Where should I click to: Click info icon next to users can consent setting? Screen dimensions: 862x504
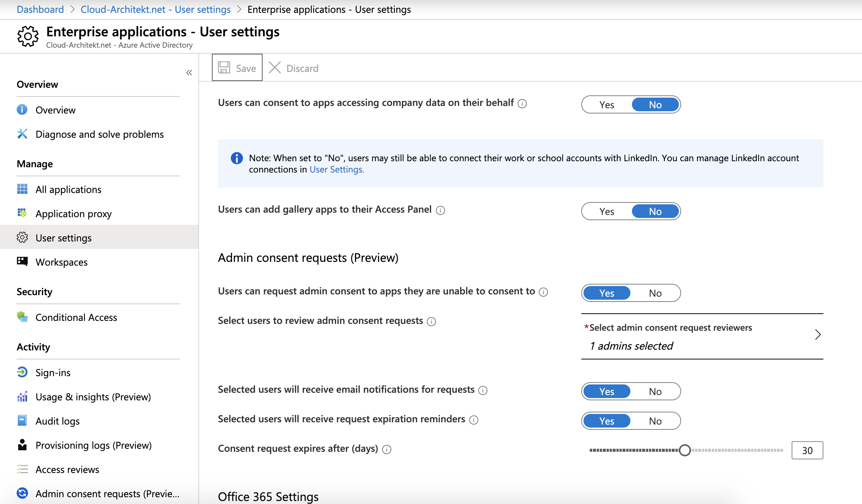[x=522, y=104]
